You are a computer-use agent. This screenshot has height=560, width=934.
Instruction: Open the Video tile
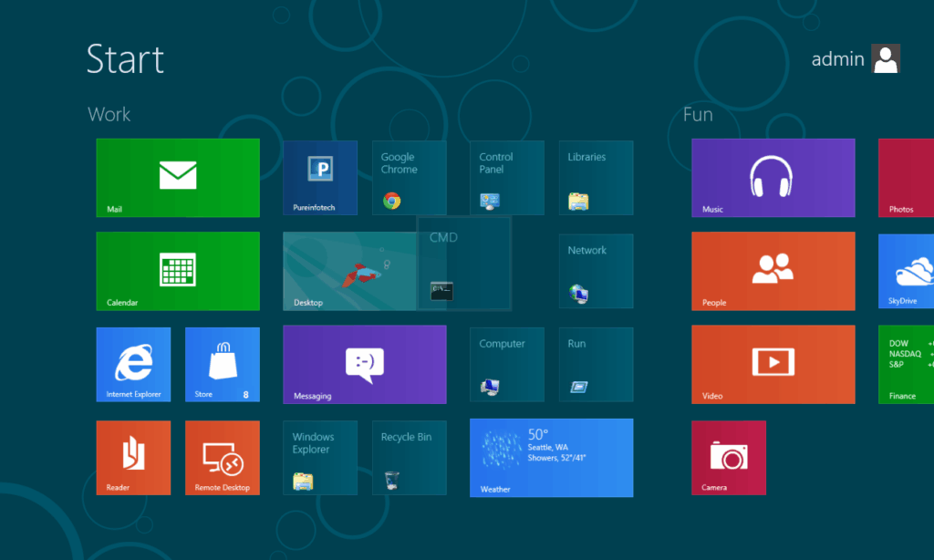point(773,365)
